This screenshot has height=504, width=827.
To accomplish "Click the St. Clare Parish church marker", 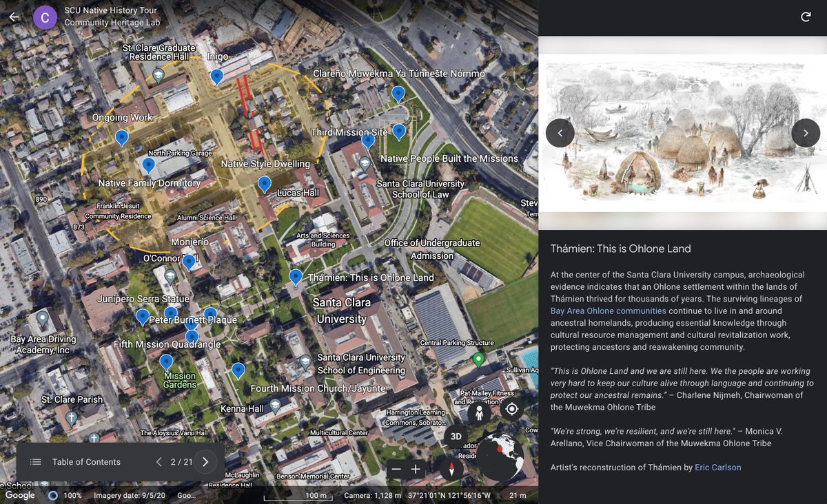I will (71, 417).
